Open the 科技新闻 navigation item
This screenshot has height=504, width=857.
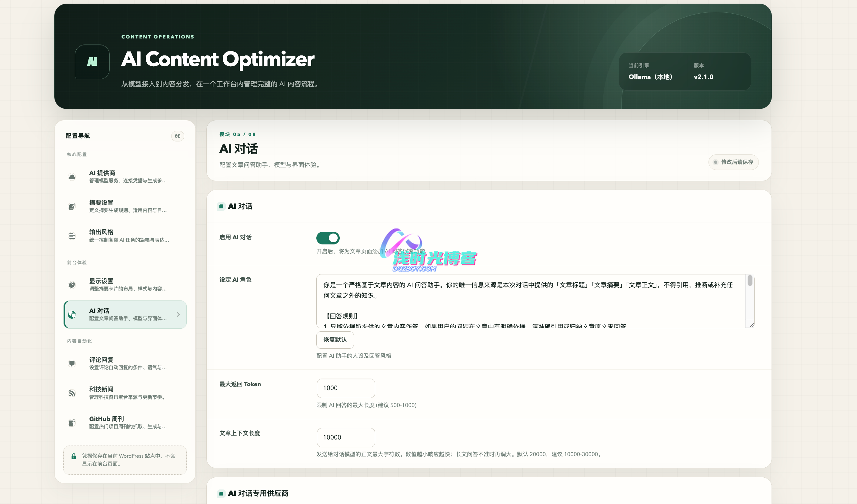click(125, 393)
